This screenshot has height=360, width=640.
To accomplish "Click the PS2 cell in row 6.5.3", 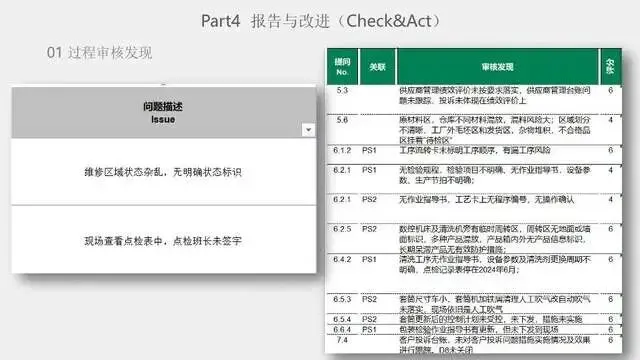I will click(369, 299).
